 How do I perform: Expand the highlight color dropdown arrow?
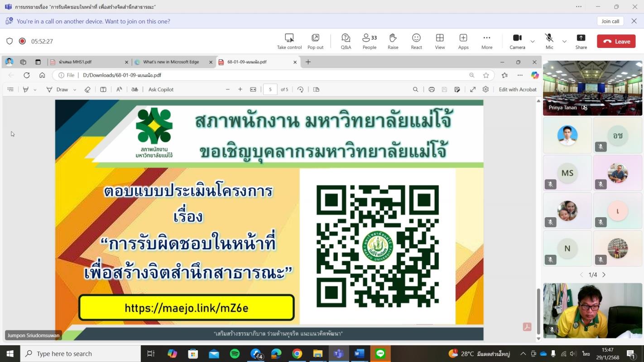35,90
